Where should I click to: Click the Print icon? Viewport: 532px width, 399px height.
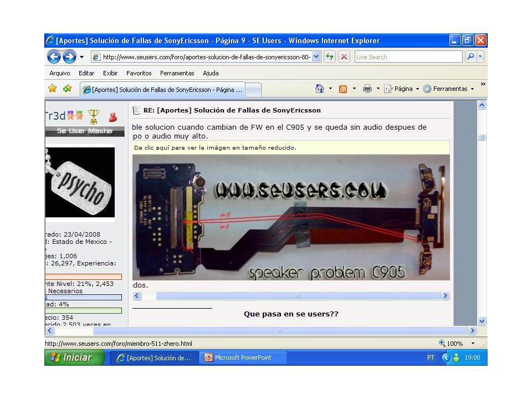[367, 89]
